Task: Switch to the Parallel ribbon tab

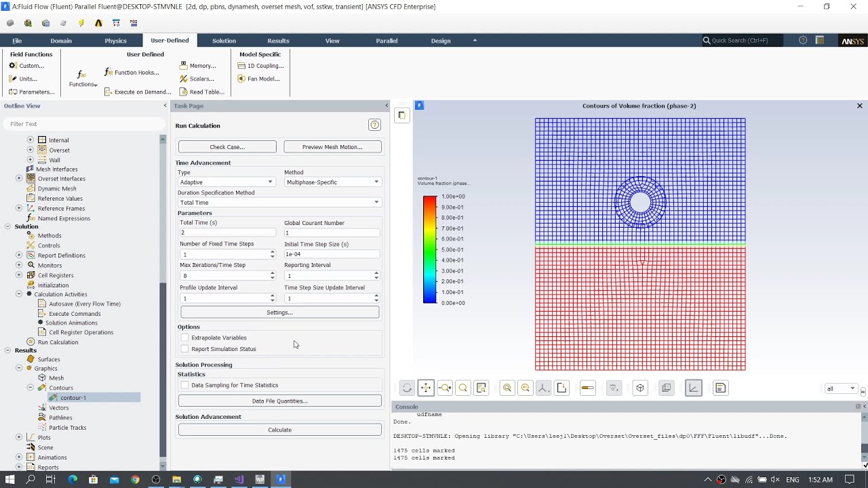Action: coord(387,41)
